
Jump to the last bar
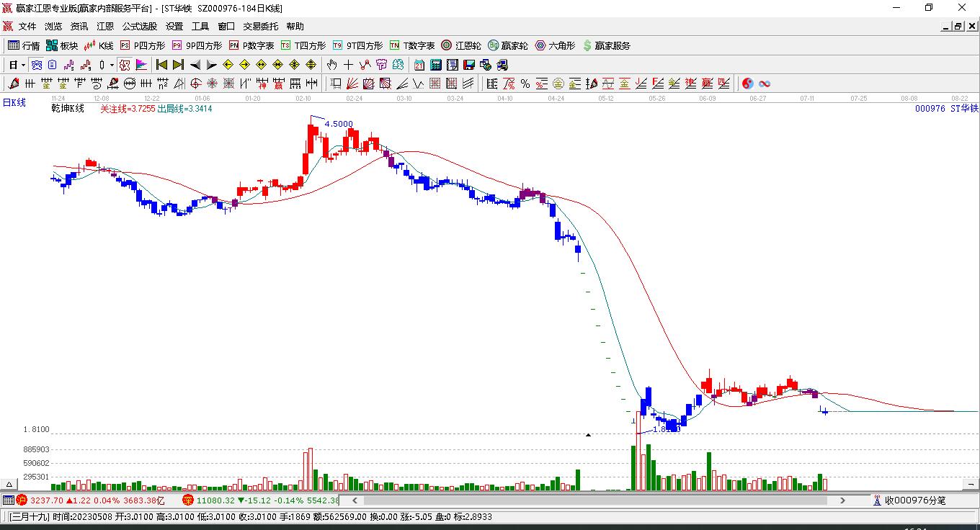point(178,65)
